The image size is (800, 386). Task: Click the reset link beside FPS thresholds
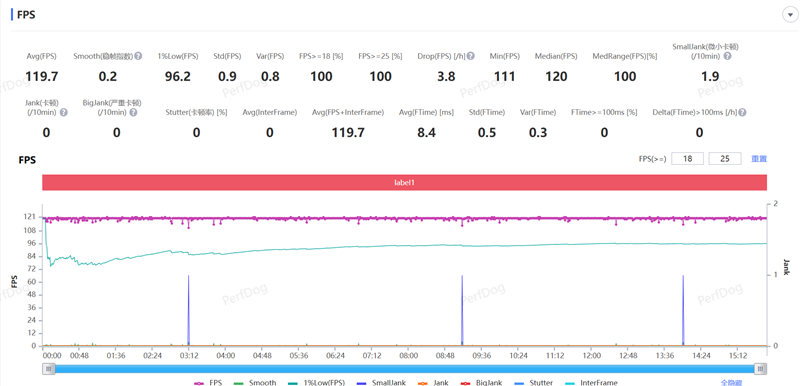click(x=759, y=159)
